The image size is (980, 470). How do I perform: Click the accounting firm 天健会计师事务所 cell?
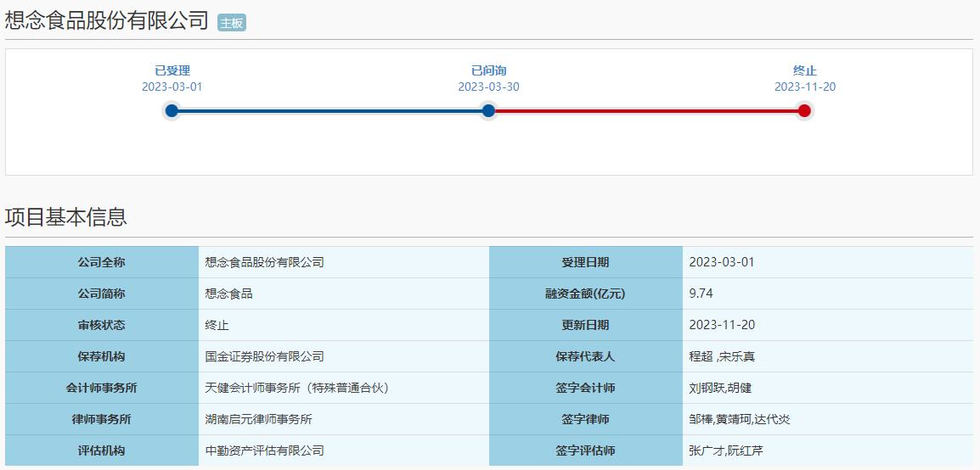point(296,388)
